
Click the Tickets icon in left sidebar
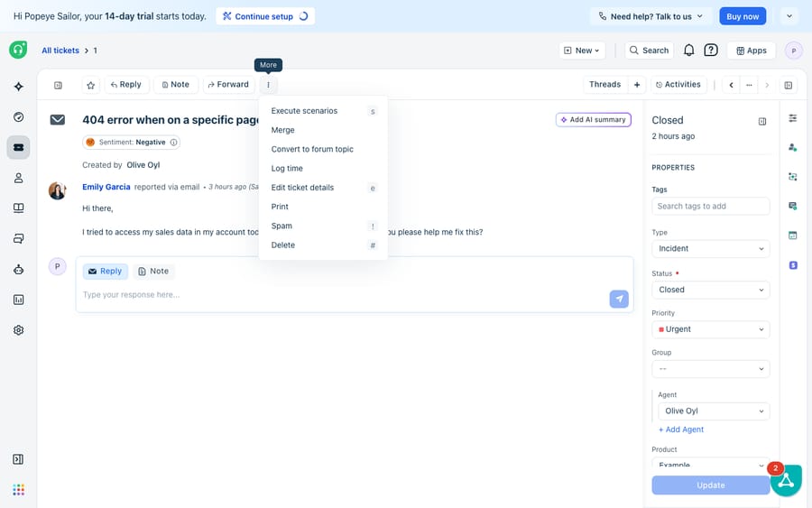[19, 148]
